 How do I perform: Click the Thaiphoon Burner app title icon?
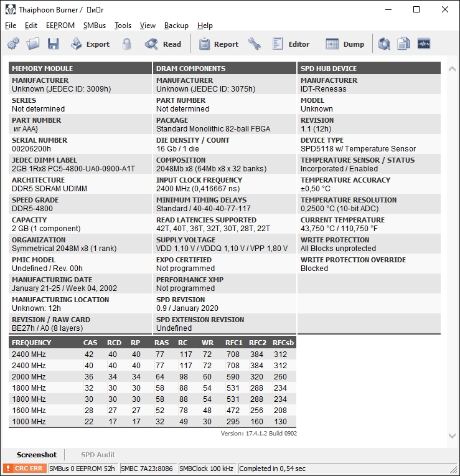click(11, 9)
